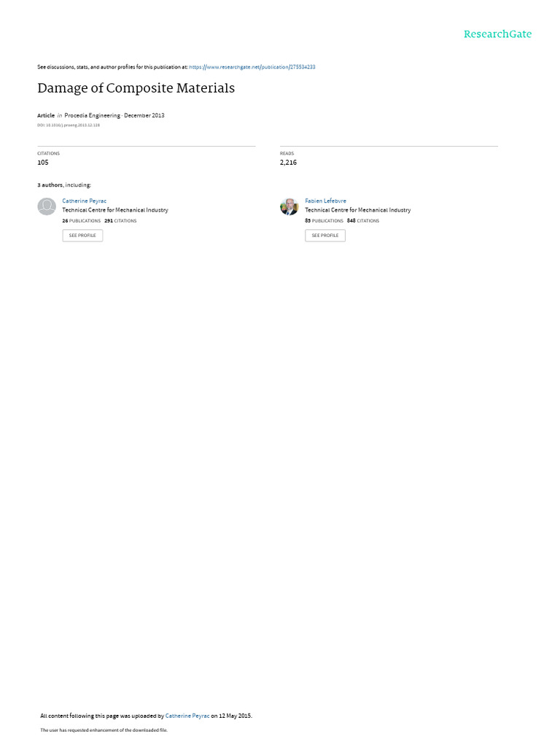Click the enhancement request footer note
The image size is (560, 747).
pos(104,729)
